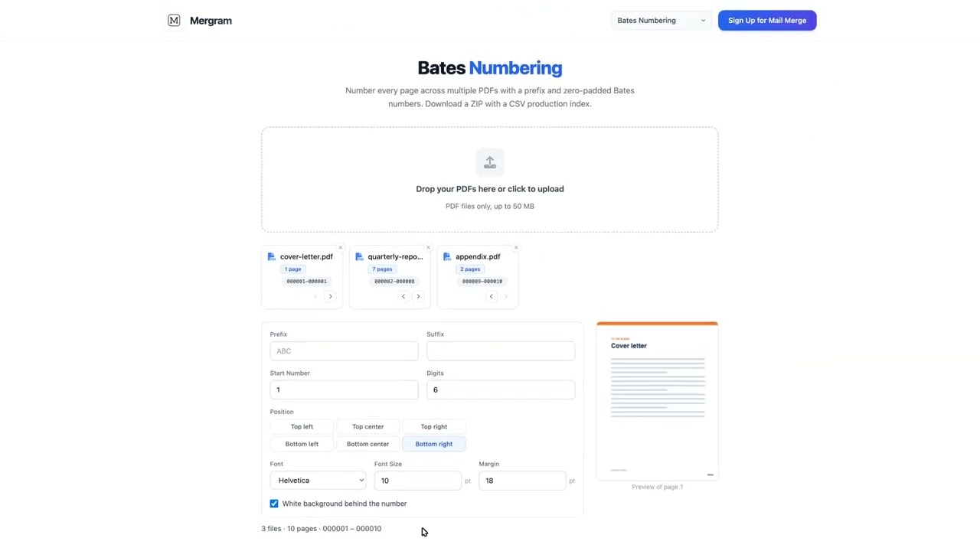Click the Preview of page 1 caption

coord(658,487)
